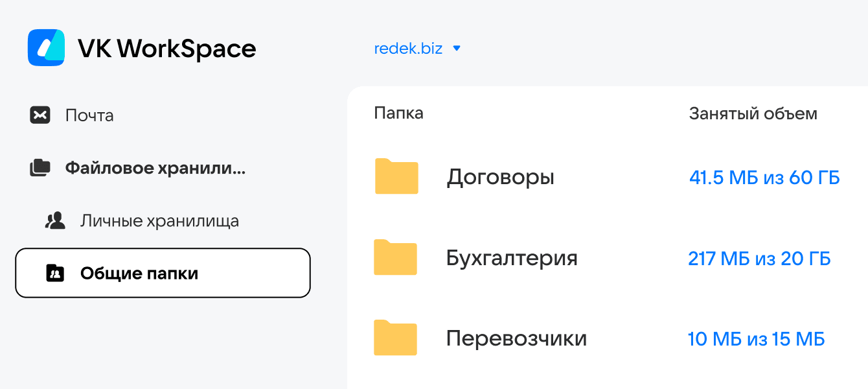Click the 41.5 МБ из 60 ГБ quota link
Screen dimensions: 868x389
click(764, 178)
